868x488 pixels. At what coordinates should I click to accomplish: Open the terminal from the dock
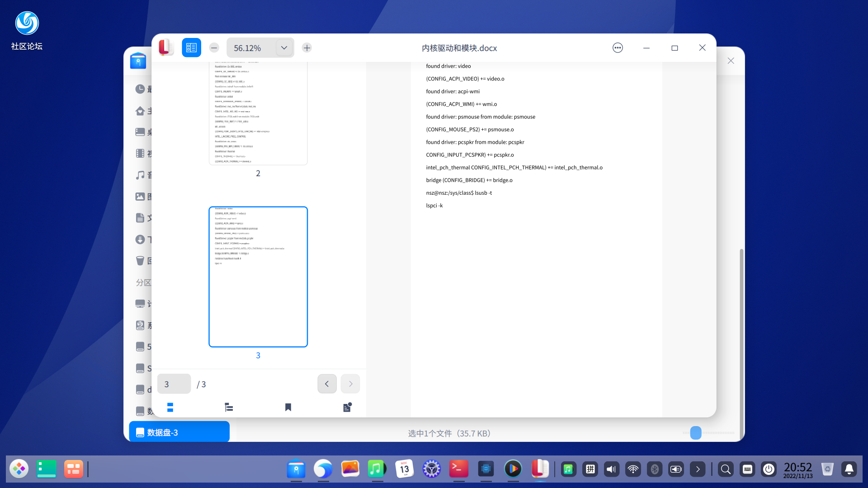(x=459, y=469)
